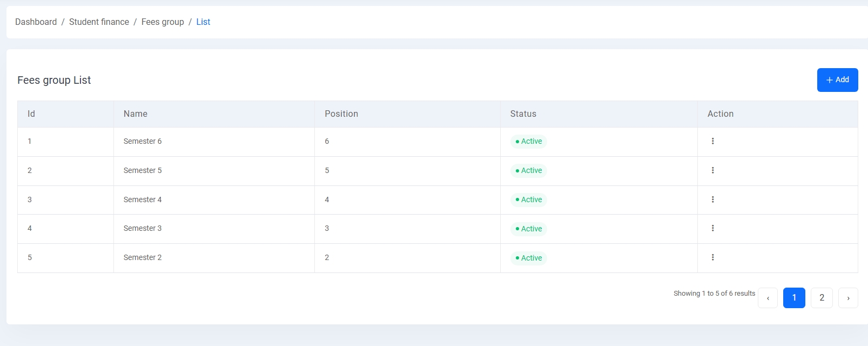Open the actions dropdown on row with Id 5
This screenshot has height=346, width=868.
[x=713, y=257]
